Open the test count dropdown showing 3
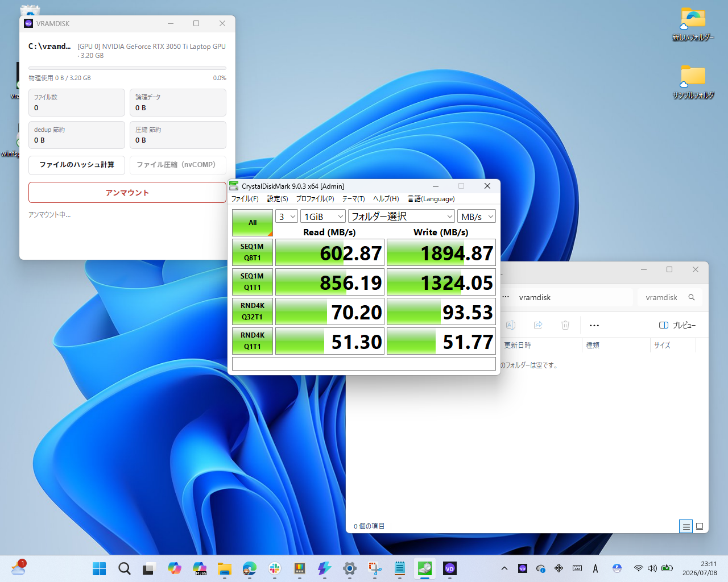Screen dimensions: 728x582 coord(287,217)
